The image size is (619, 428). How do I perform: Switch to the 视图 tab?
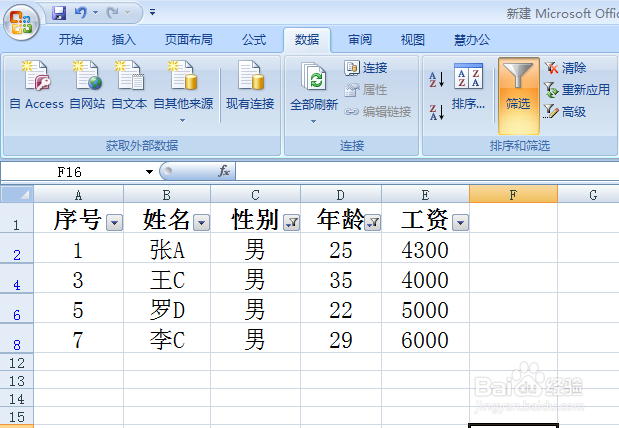[x=413, y=40]
